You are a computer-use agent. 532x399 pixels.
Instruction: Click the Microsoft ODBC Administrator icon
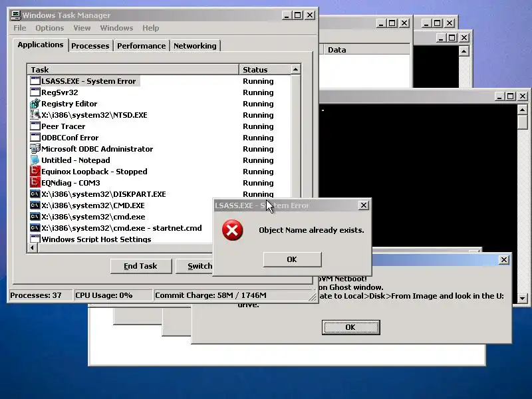pyautogui.click(x=35, y=148)
